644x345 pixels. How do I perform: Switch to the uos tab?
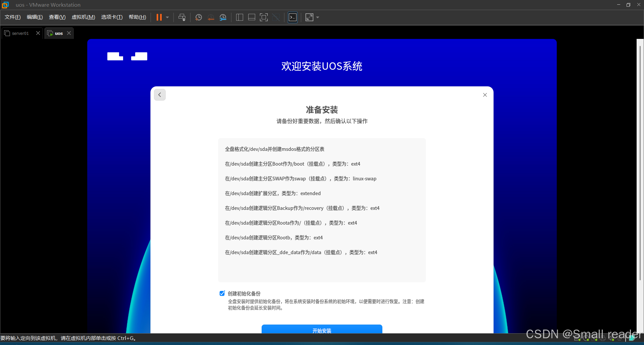click(x=59, y=33)
